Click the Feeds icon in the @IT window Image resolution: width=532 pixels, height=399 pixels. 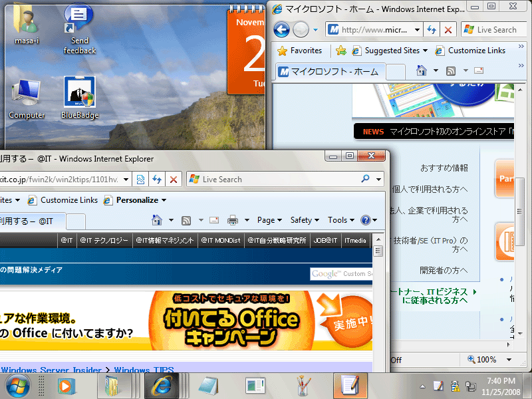pos(186,221)
